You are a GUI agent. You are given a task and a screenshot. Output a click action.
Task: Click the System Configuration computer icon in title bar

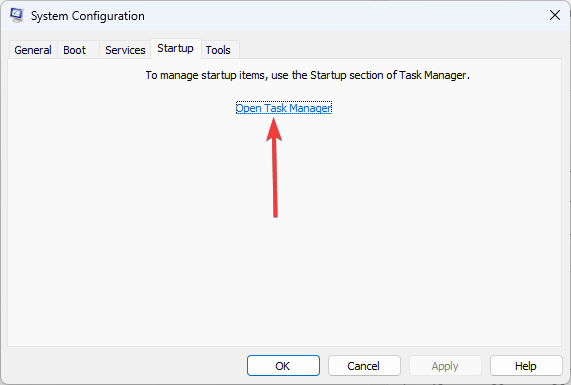tap(17, 15)
